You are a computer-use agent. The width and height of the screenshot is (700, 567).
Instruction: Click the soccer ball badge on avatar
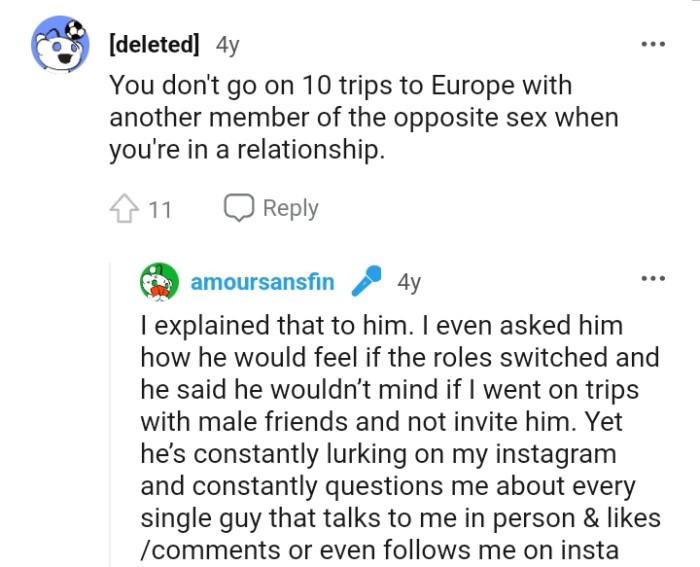76,29
